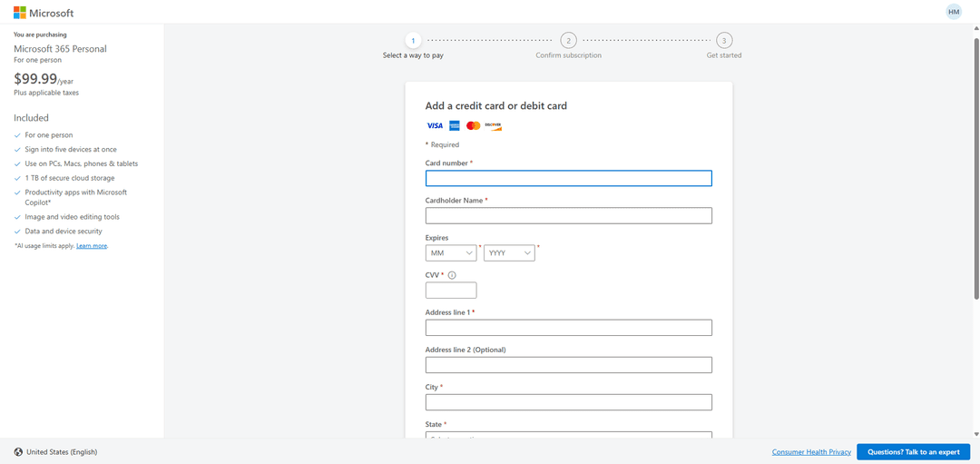Click the globe icon beside United States
980x464 pixels.
(x=18, y=452)
